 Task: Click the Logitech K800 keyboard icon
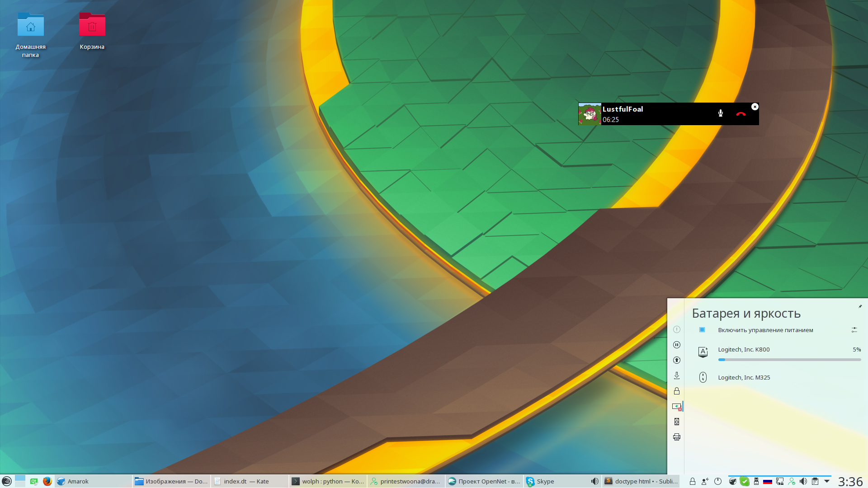[x=703, y=352]
